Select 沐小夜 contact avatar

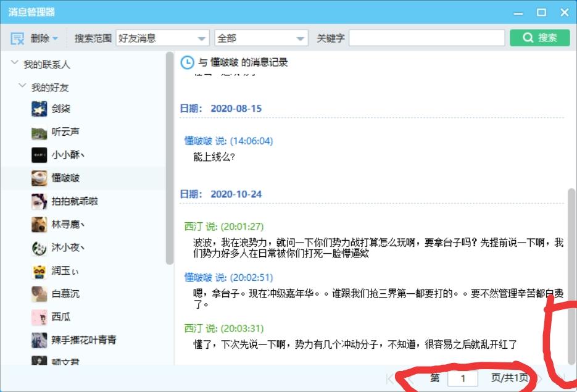[39, 248]
